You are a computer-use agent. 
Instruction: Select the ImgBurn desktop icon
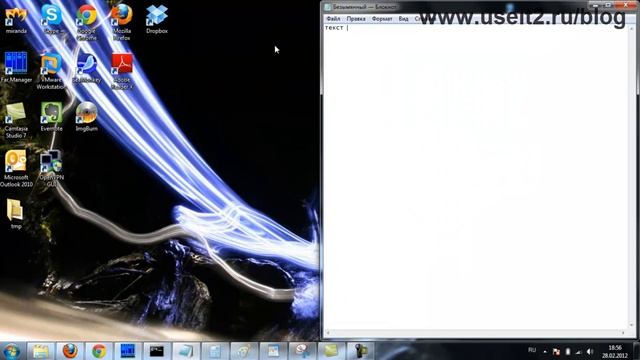click(87, 117)
